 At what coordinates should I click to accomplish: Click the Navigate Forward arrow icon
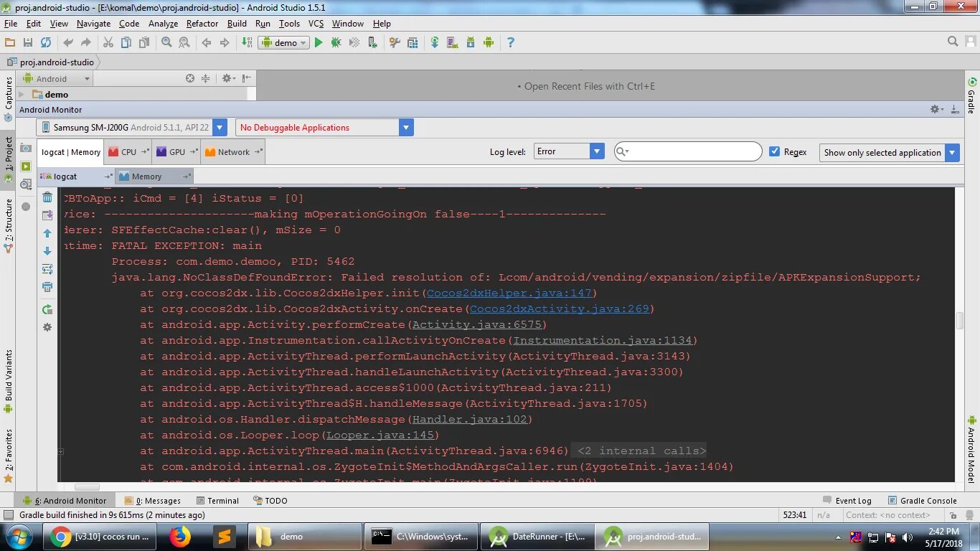click(x=225, y=43)
